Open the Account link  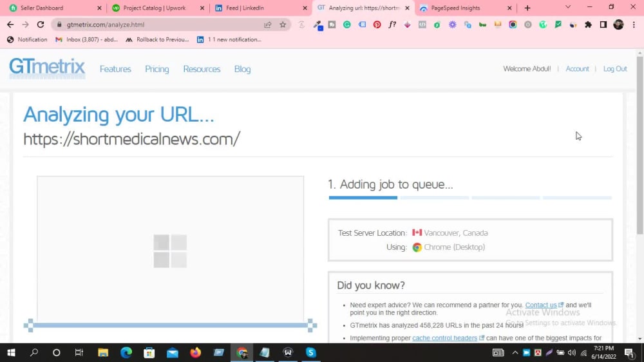coord(577,69)
